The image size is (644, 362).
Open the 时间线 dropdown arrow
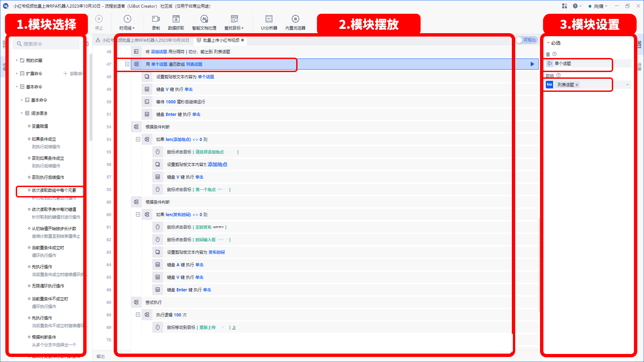pos(133,28)
